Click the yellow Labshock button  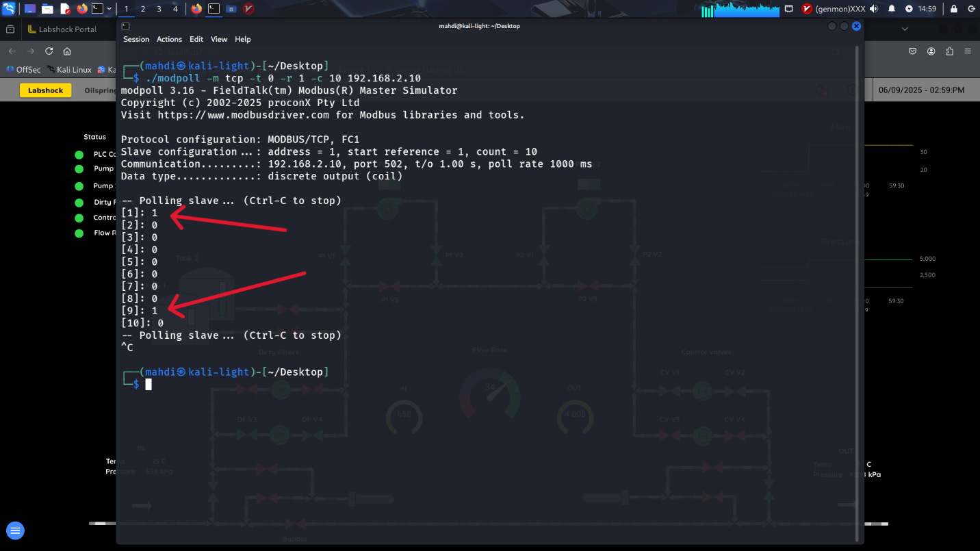click(x=46, y=90)
